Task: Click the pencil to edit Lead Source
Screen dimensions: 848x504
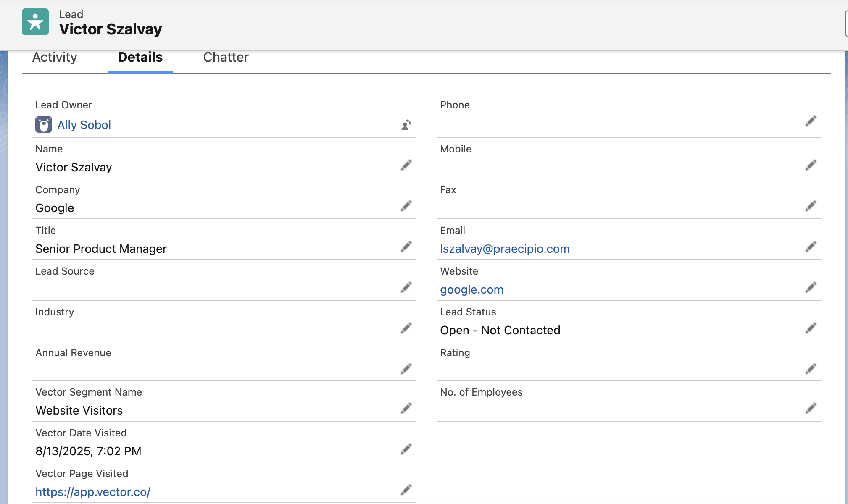Action: [406, 287]
